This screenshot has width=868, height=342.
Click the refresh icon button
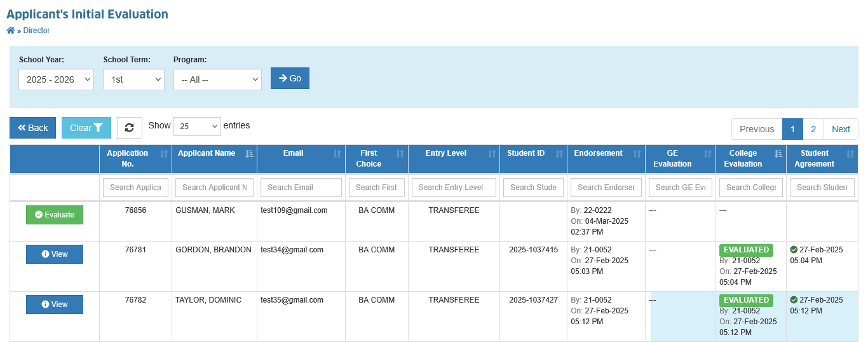(130, 128)
